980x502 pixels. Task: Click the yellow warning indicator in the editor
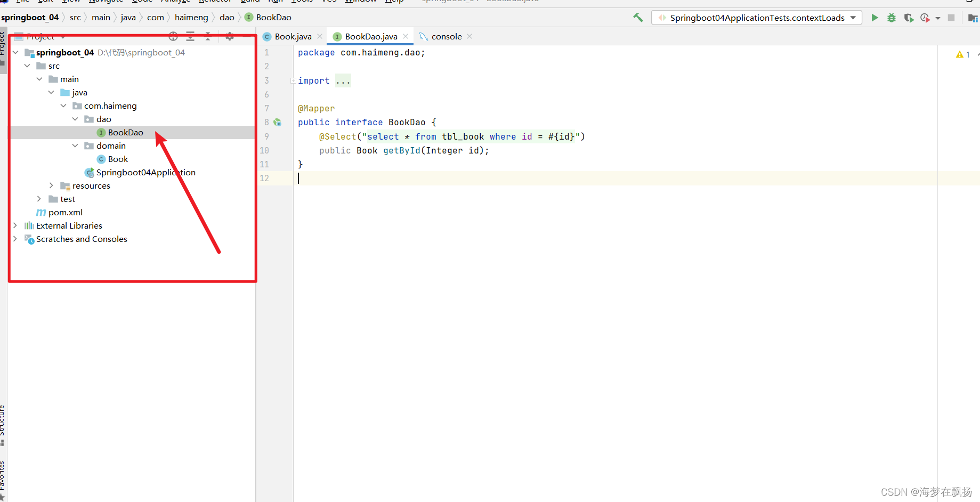coord(963,54)
